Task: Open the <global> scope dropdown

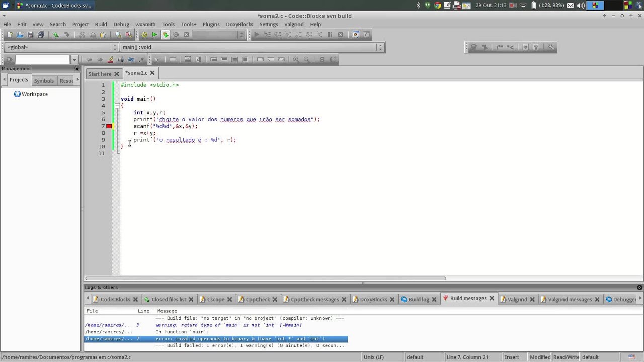Action: coord(61,47)
